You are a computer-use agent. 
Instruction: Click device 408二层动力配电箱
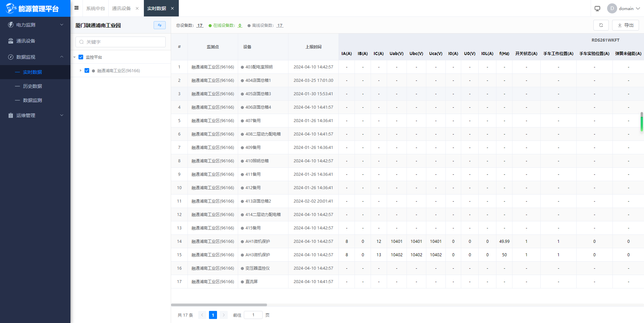pyautogui.click(x=263, y=134)
